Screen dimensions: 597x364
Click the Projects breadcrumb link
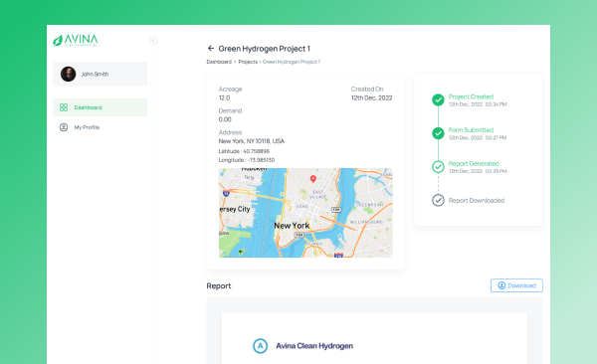tap(248, 62)
